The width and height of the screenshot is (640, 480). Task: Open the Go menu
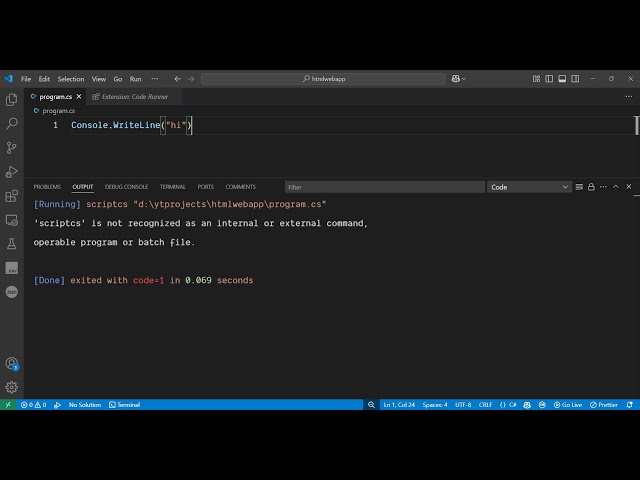118,79
